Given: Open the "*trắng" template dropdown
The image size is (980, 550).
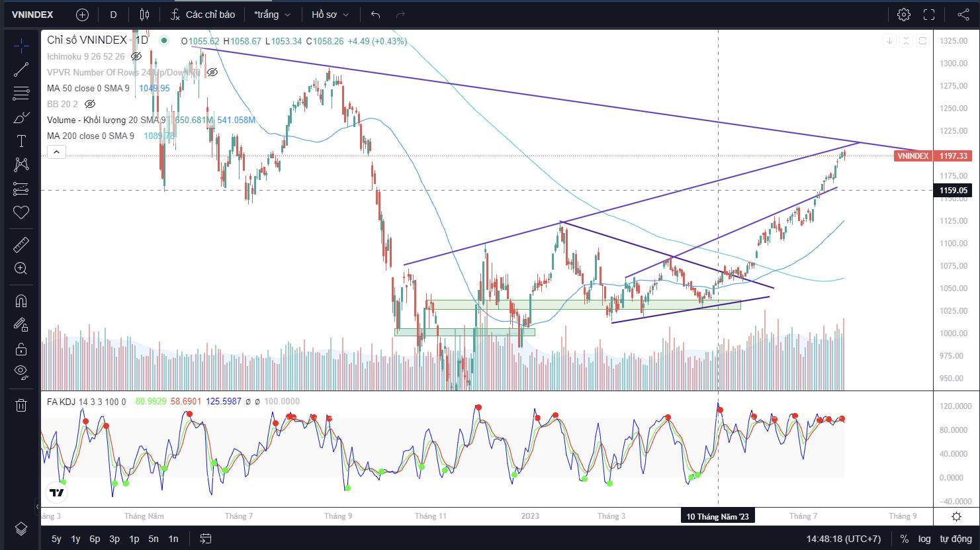Looking at the screenshot, I should tap(272, 15).
